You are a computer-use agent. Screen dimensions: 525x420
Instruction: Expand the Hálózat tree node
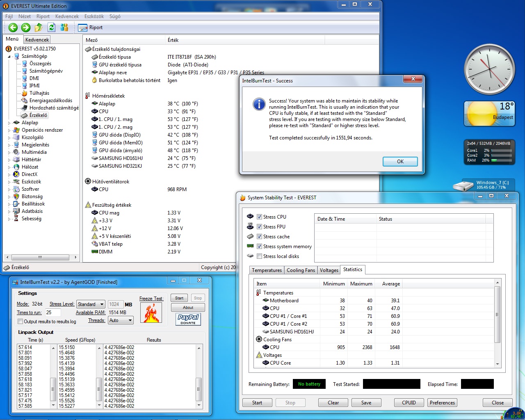pos(9,167)
